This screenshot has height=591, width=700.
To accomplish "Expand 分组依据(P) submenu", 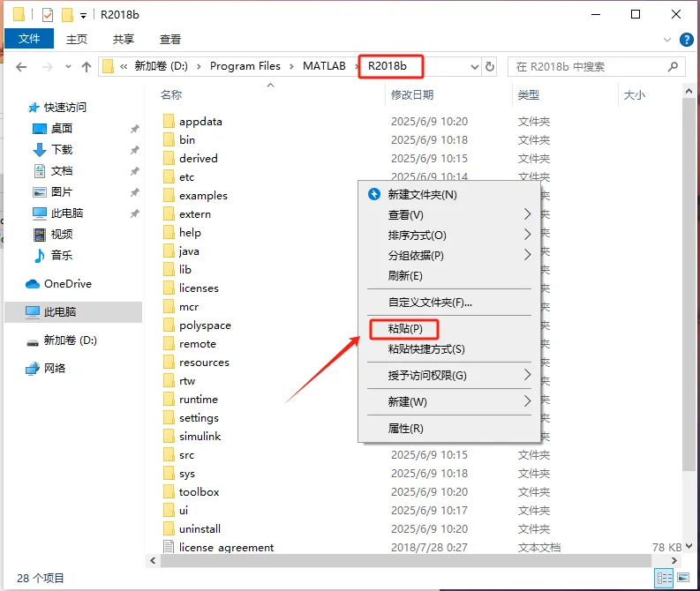I will pyautogui.click(x=528, y=255).
